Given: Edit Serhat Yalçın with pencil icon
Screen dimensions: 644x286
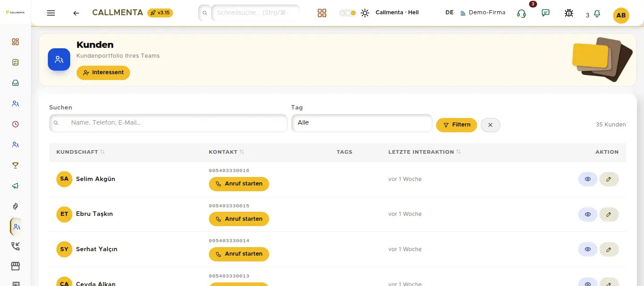Looking at the screenshot, I should (609, 249).
